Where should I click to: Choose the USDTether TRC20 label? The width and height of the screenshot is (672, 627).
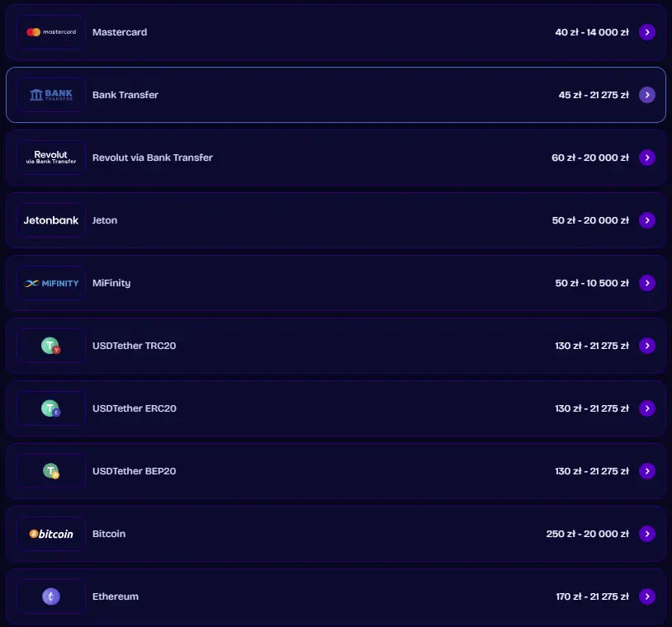(x=134, y=346)
